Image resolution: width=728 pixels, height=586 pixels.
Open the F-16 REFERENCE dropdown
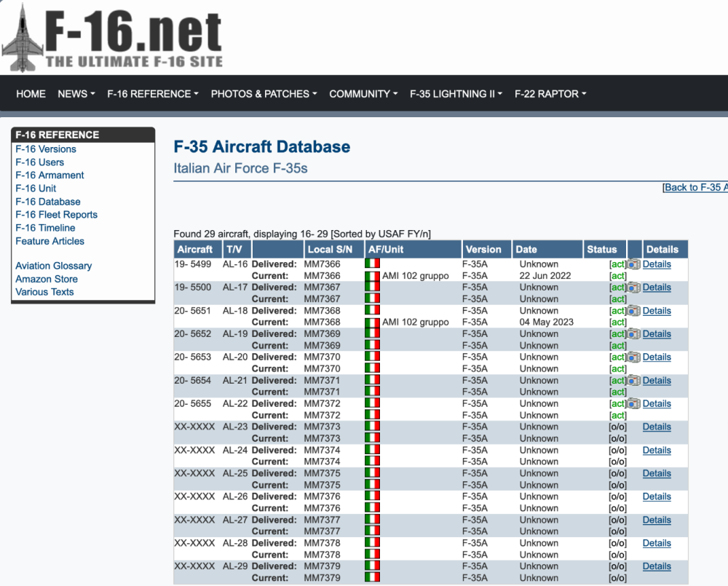[x=153, y=94]
